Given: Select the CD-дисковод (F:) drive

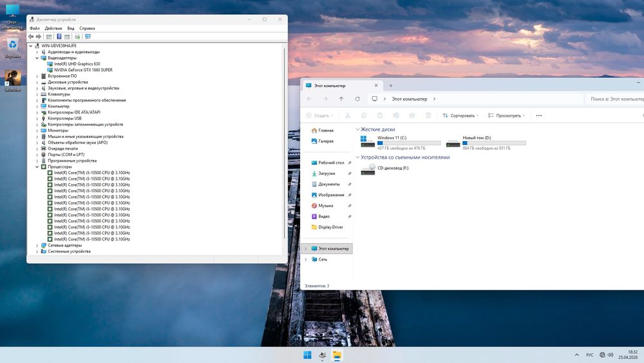Looking at the screenshot, I should click(385, 168).
